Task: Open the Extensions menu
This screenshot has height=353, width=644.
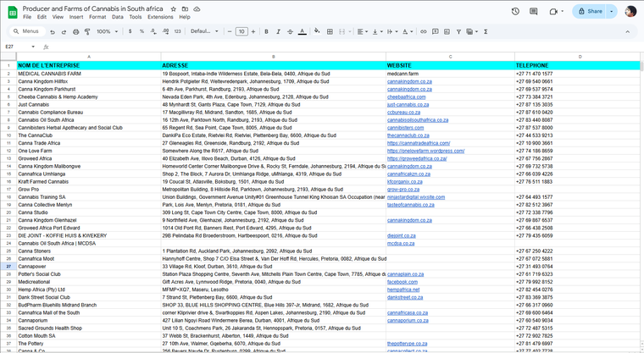Action: point(160,17)
